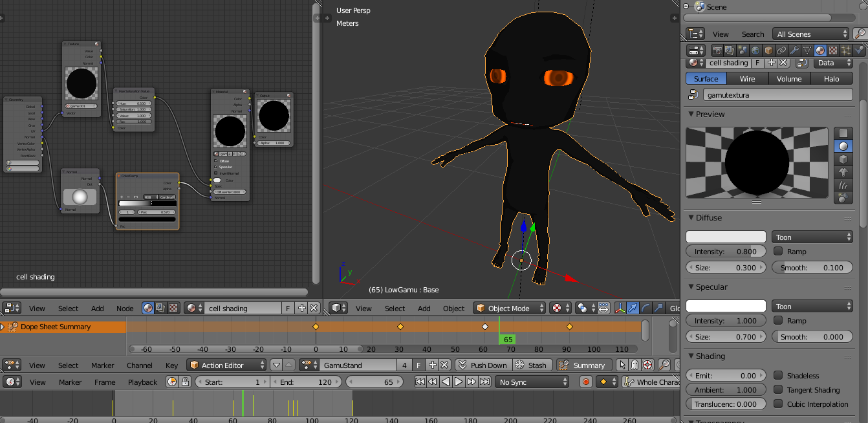Viewport: 868px width, 423px height.
Task: Toggle the auto keyframe record button
Action: click(586, 382)
